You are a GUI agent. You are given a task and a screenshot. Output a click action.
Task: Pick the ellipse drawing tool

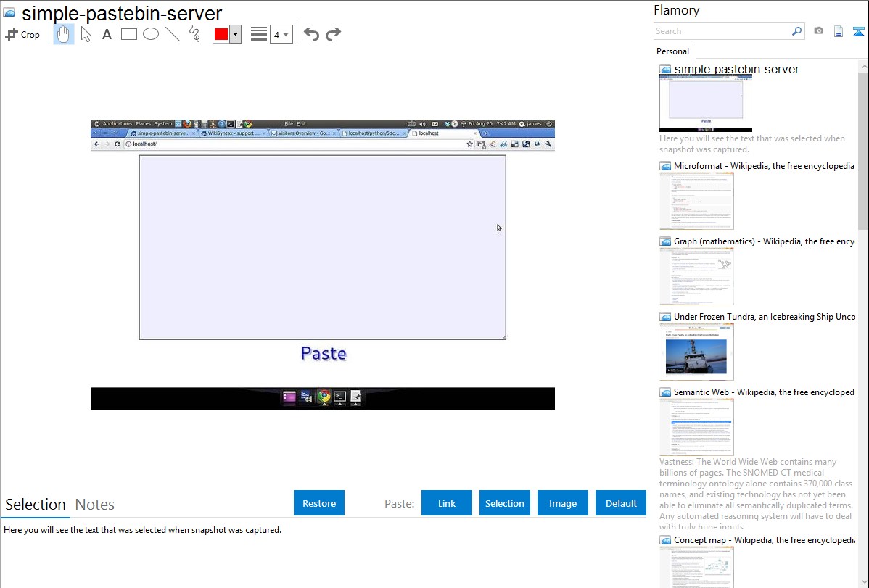click(x=151, y=34)
